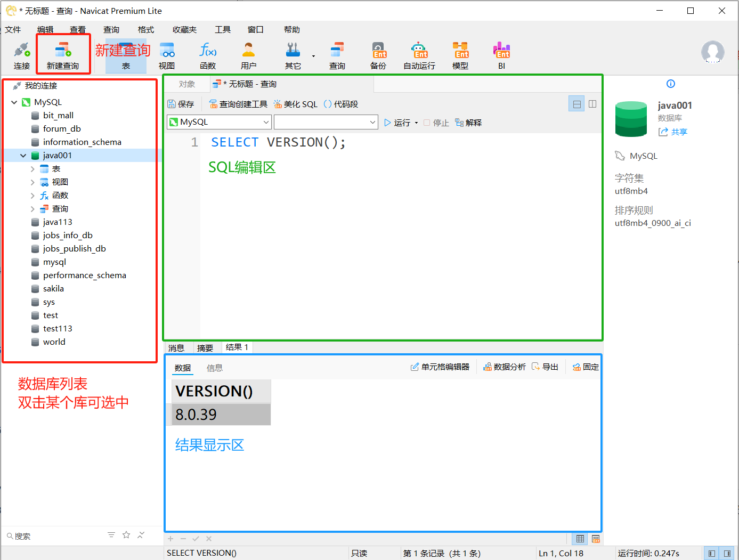Expand the 表 node under java001
739x560 pixels.
click(33, 169)
